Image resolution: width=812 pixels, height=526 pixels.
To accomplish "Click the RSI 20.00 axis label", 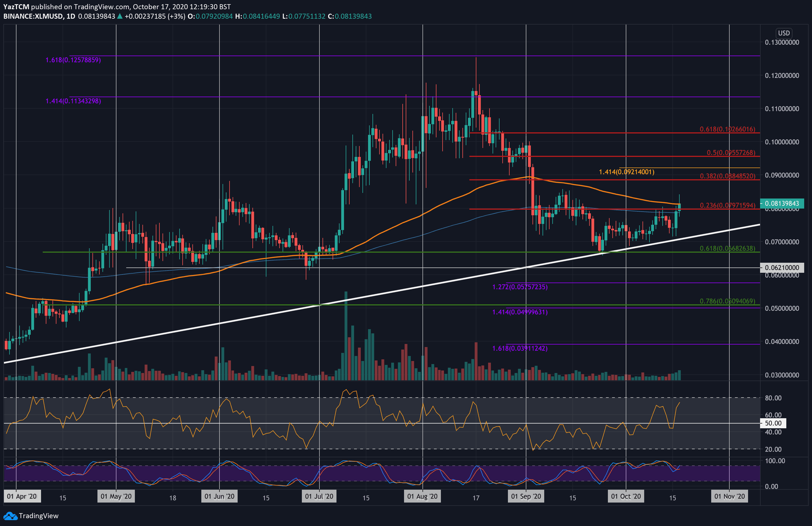I will click(x=773, y=449).
